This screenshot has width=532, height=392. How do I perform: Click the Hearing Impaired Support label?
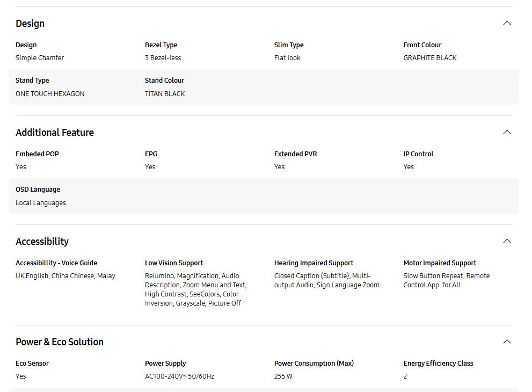[x=314, y=263]
